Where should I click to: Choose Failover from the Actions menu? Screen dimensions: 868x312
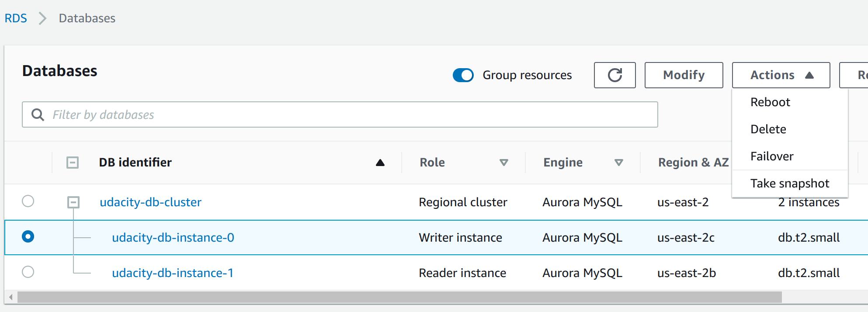click(772, 156)
